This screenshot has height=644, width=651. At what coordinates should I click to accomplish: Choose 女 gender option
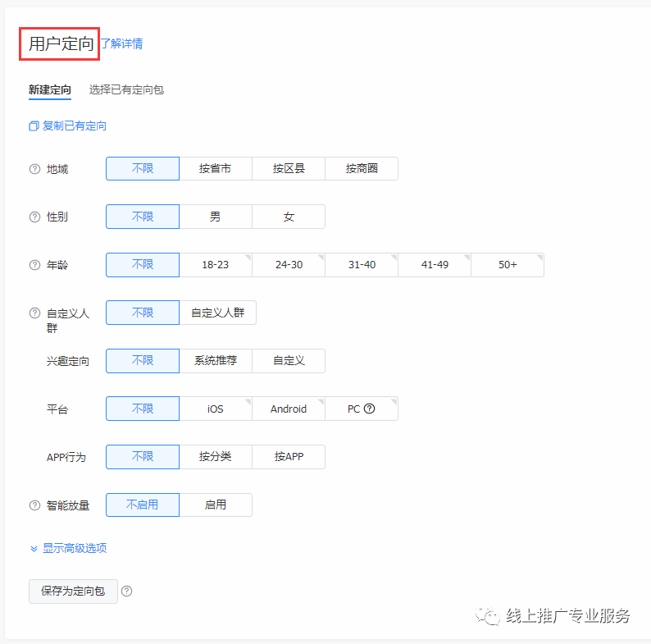point(289,217)
